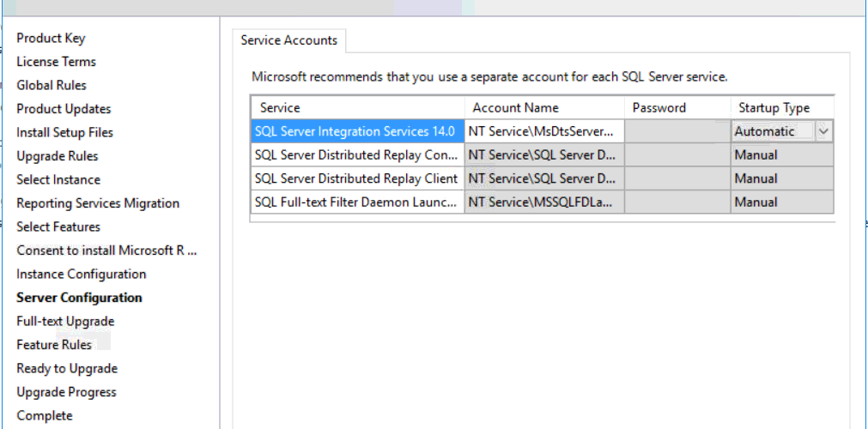Click the Reporting Services Migration step
Screen dimensions: 868x429
click(98, 203)
